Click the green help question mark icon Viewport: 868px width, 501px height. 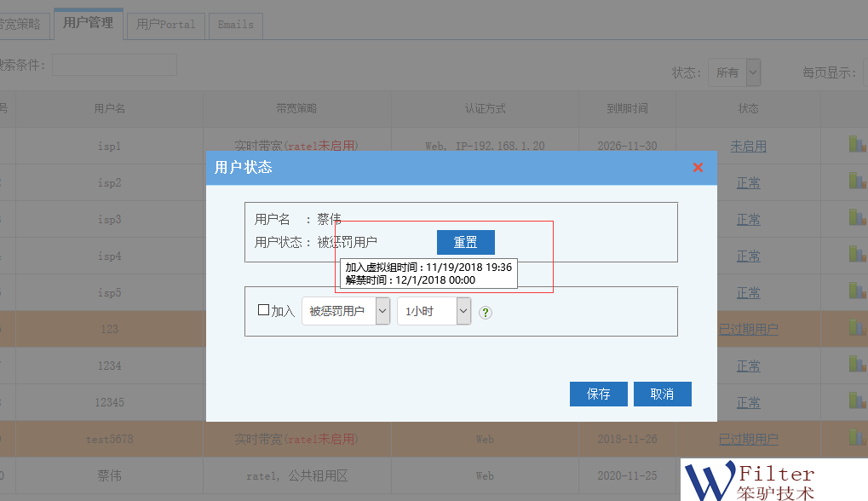coord(486,312)
